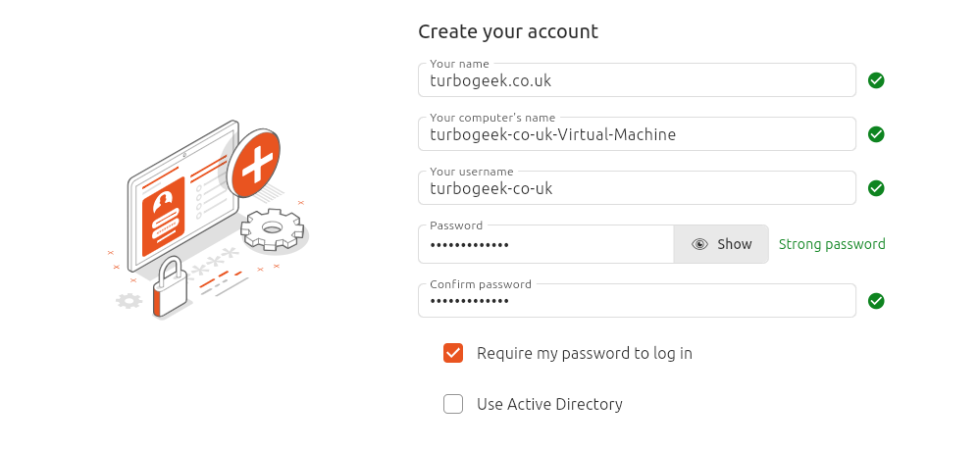Click the Create your account heading

(x=508, y=31)
